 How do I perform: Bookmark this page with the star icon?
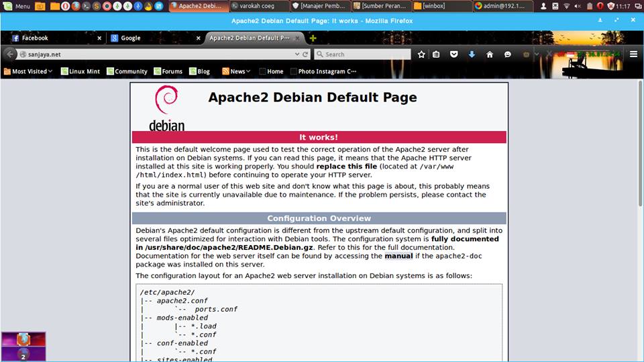click(x=421, y=54)
